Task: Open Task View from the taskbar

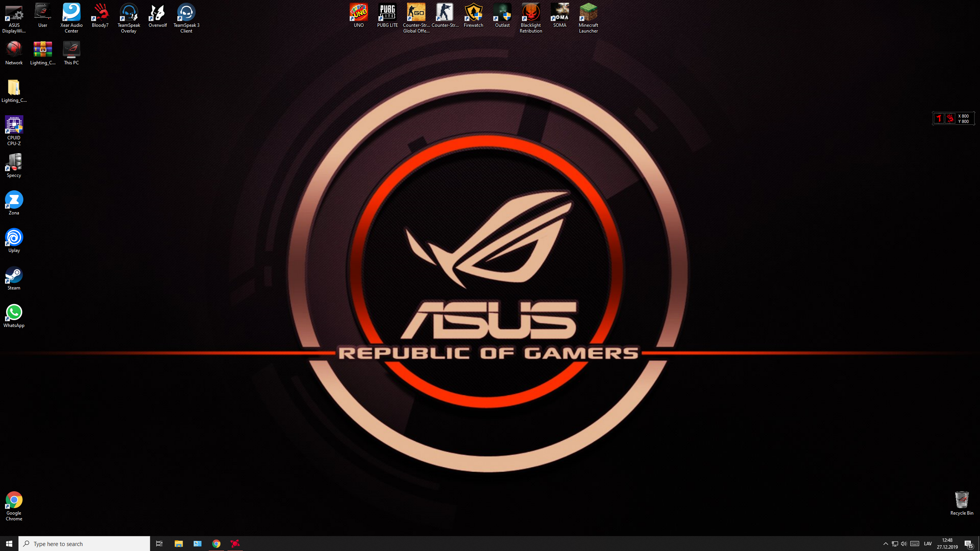Action: (159, 543)
